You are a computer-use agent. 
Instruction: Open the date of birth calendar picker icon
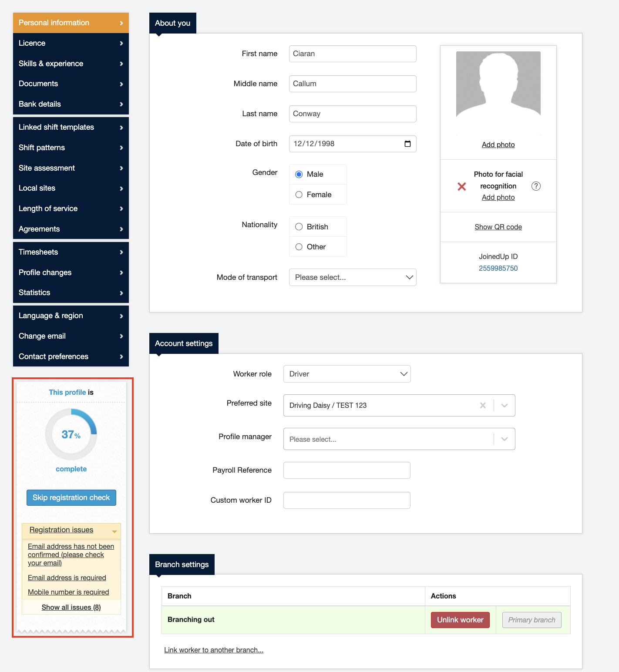(407, 144)
